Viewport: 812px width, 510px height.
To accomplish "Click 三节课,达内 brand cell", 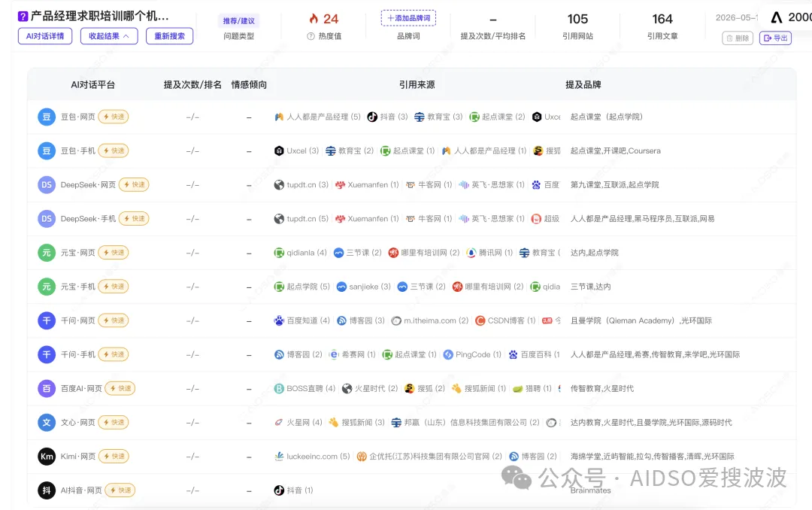I will pyautogui.click(x=590, y=287).
